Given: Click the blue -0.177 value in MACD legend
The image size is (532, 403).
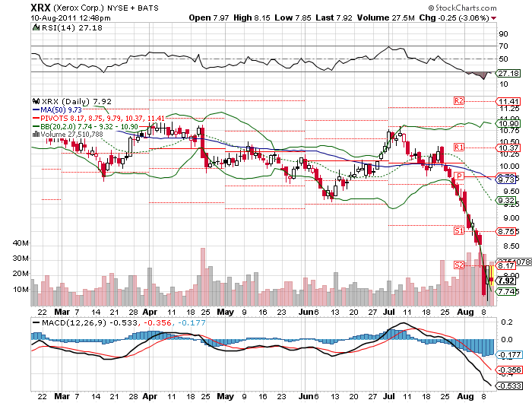Looking at the screenshot, I should (192, 322).
